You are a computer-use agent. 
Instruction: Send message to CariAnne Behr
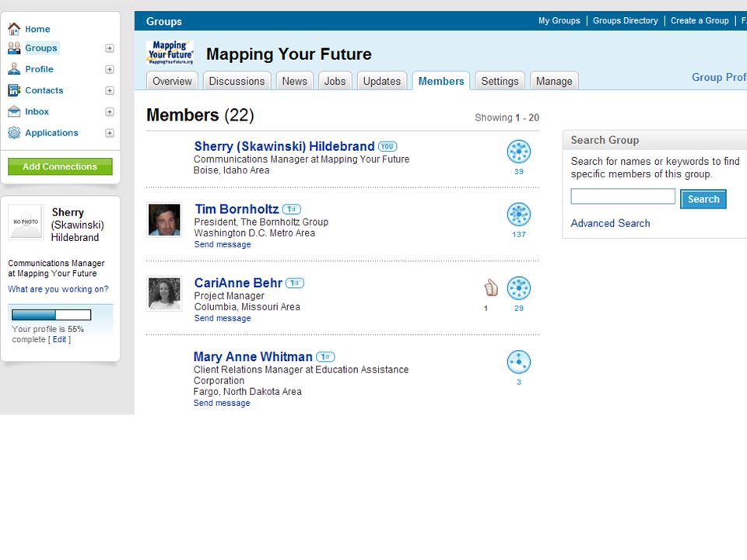[223, 318]
